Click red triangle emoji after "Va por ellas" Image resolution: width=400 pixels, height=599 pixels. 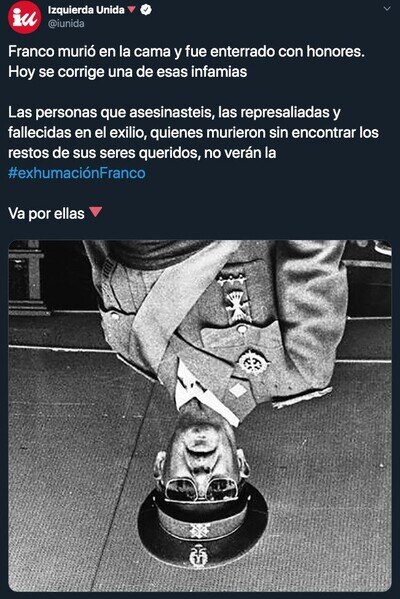pyautogui.click(x=96, y=212)
